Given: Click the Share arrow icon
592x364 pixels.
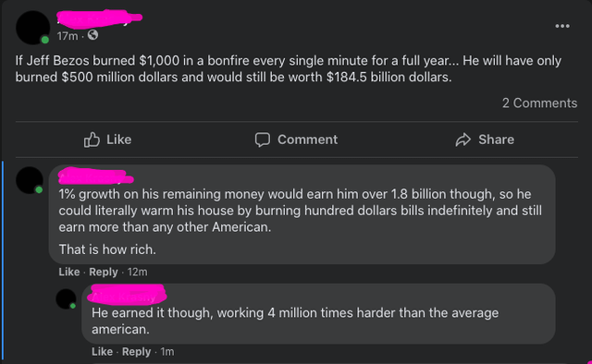Looking at the screenshot, I should 462,140.
